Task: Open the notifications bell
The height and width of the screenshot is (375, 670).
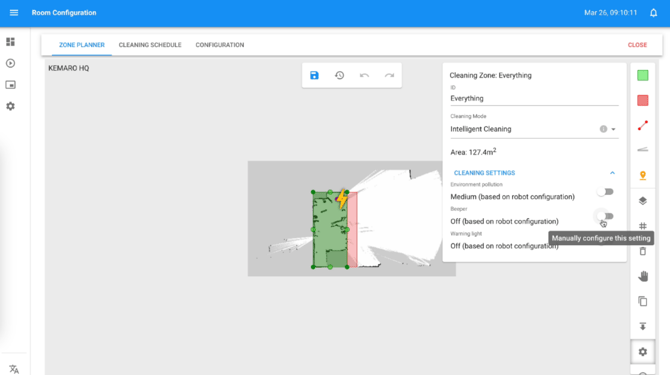Action: (x=653, y=13)
